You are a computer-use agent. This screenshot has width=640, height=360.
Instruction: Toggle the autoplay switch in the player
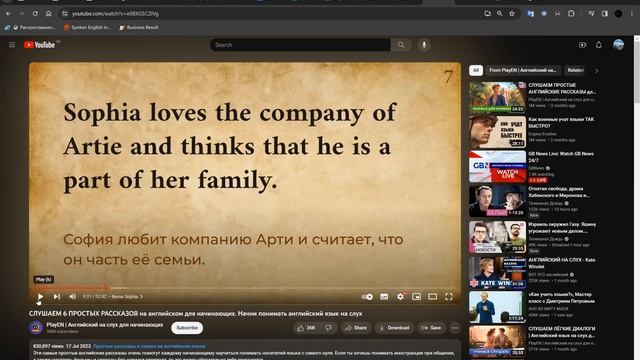[x=367, y=297]
